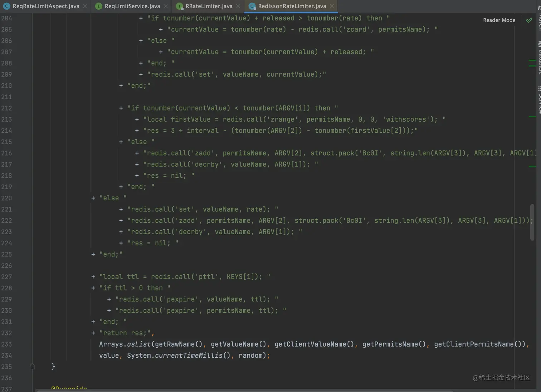Click the closing brace on line 235

click(53, 366)
